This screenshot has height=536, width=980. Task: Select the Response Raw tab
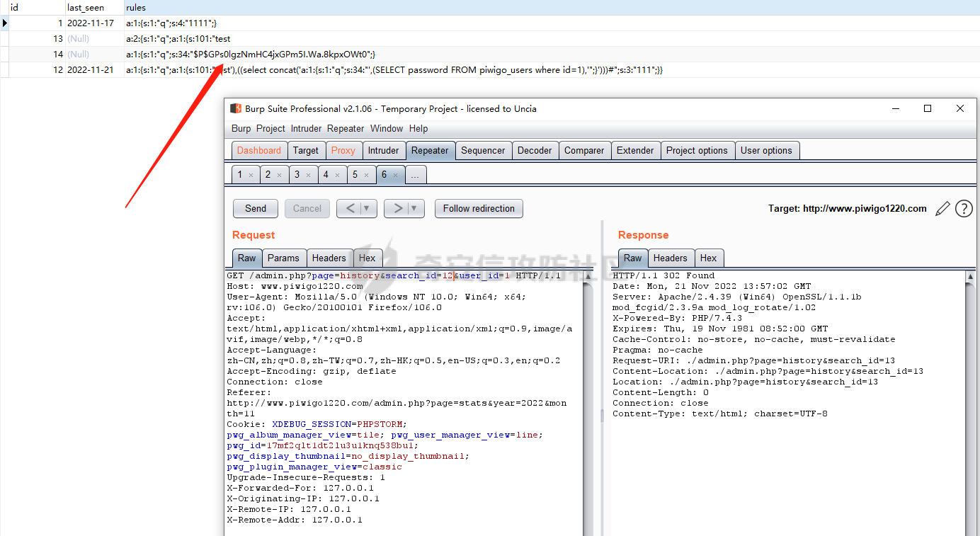pos(633,258)
